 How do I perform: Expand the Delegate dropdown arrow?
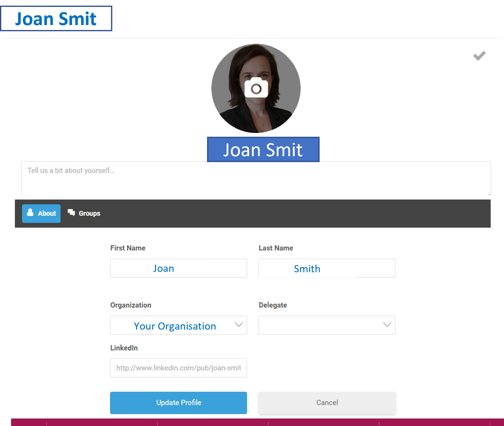tap(387, 325)
